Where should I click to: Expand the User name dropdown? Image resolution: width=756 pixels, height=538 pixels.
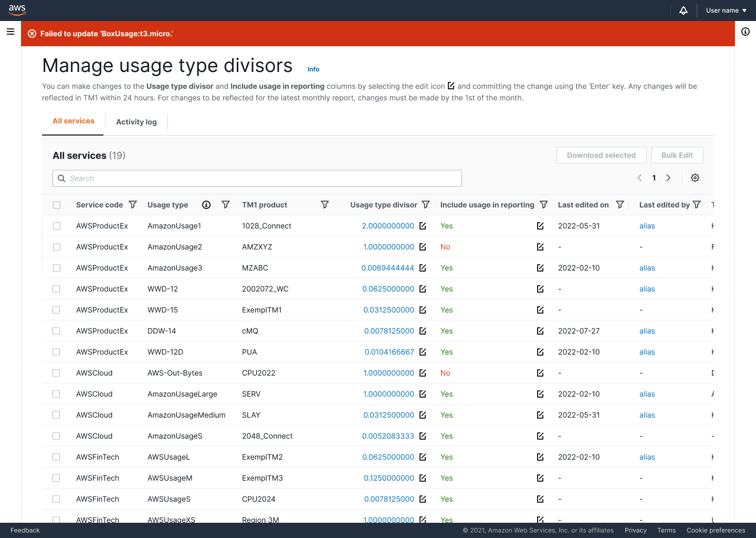(726, 11)
